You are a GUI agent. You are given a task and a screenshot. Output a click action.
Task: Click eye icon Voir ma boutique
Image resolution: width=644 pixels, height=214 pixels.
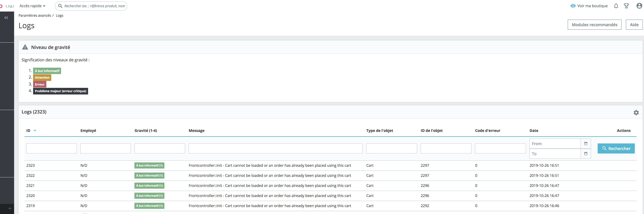tap(573, 6)
